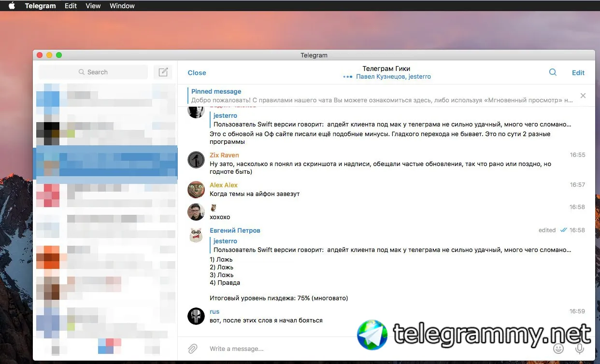Click the typing indicator Павел Кузнецов, jesterro
This screenshot has height=364, width=600.
(x=393, y=77)
